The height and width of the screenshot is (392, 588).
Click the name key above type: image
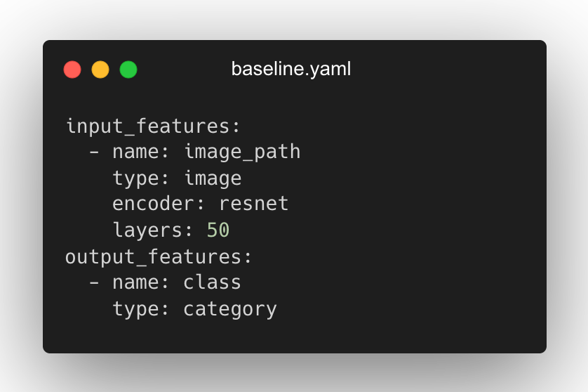coord(135,152)
